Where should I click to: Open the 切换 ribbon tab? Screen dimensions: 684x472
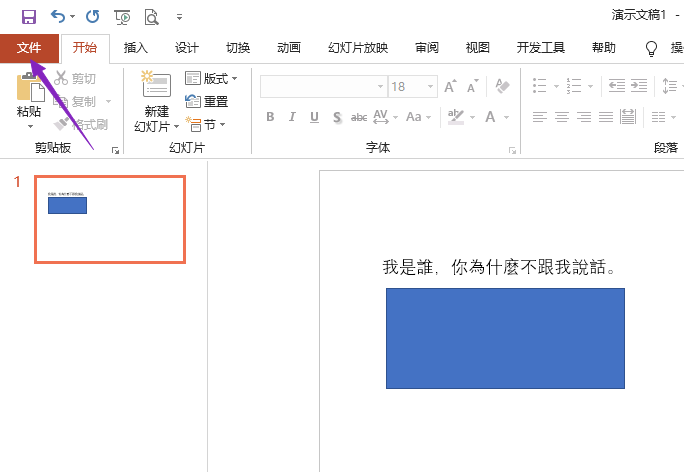(x=238, y=48)
